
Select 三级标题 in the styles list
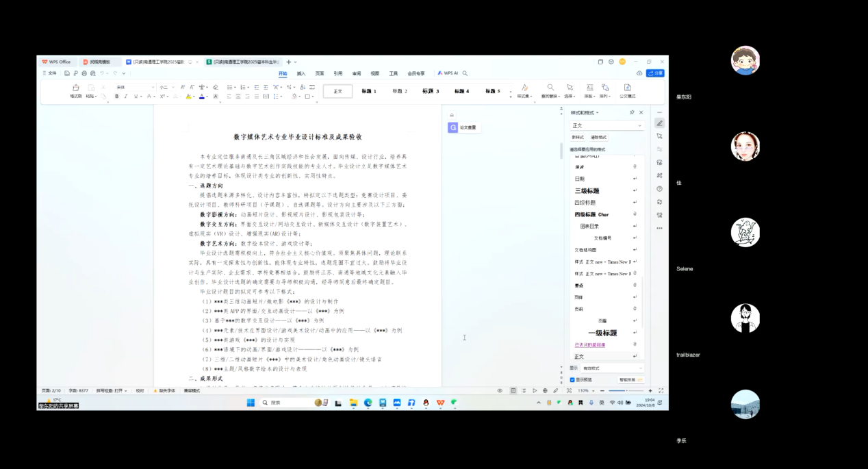pos(587,191)
